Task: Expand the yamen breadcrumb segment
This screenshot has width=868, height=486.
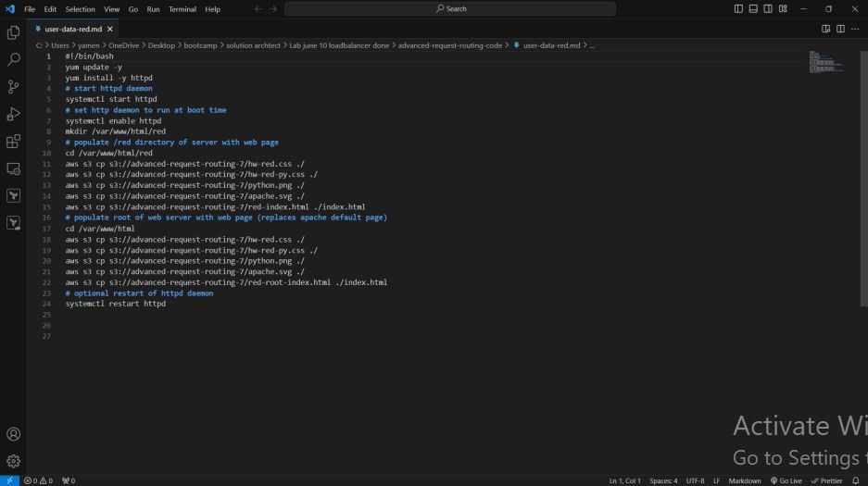Action: (89, 45)
